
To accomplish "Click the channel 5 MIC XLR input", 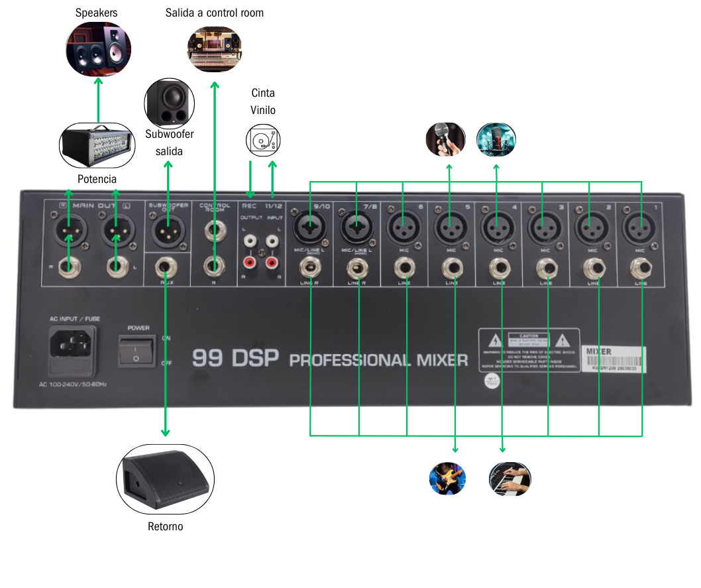I will point(451,227).
